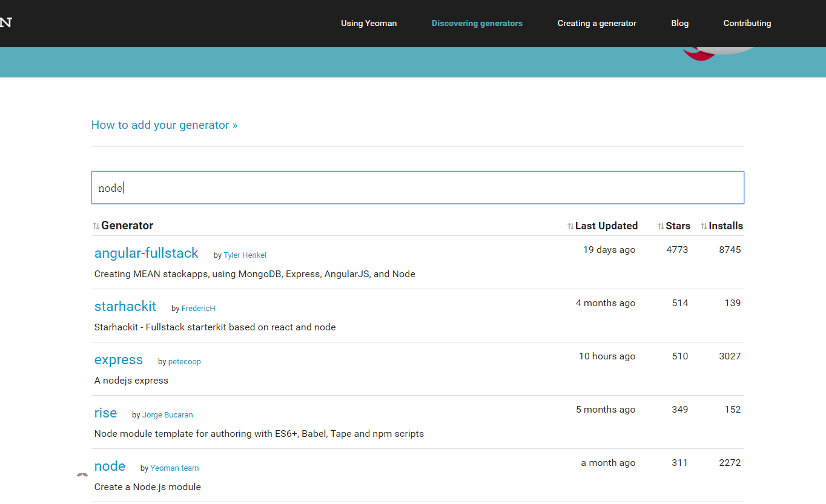Select installs value 152

[733, 410]
